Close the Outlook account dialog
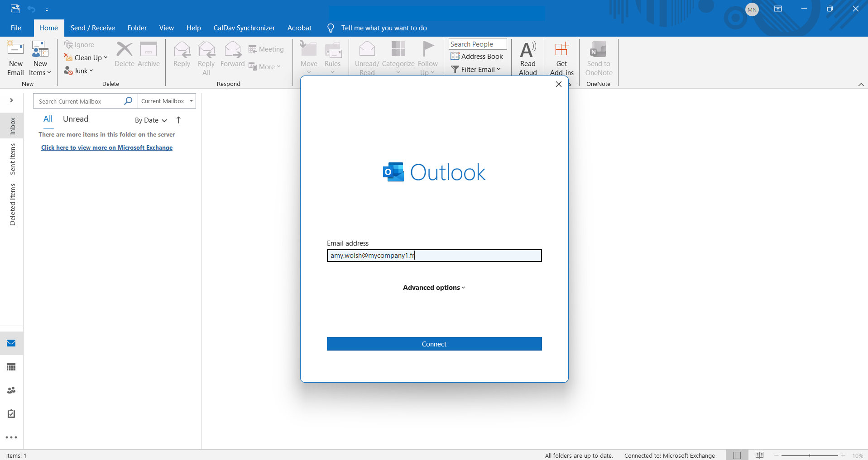The width and height of the screenshot is (868, 460). tap(559, 84)
